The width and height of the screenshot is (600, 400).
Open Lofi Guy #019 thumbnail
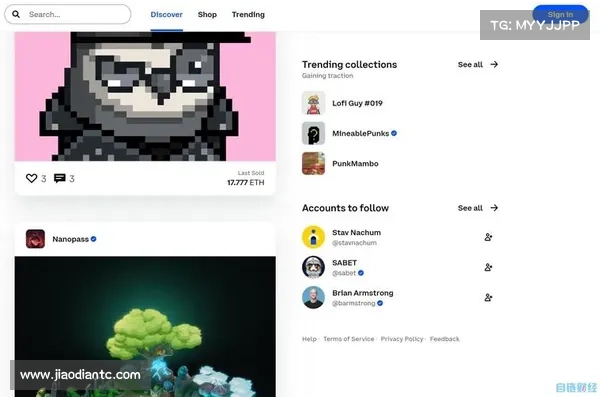tap(313, 103)
